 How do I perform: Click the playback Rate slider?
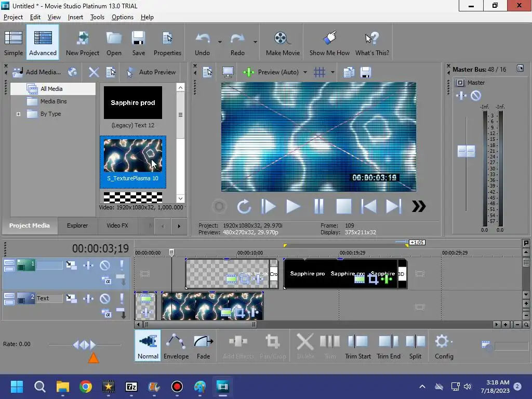85,345
